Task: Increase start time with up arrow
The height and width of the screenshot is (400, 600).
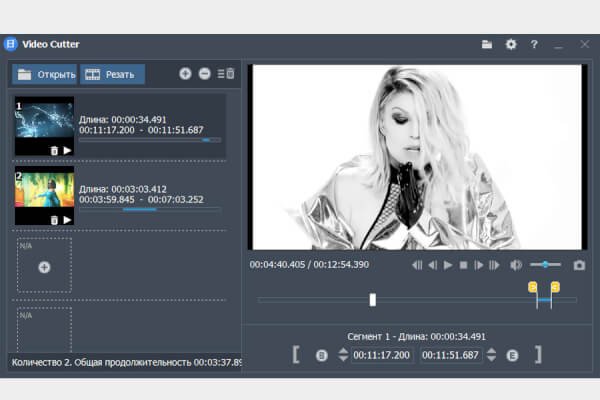Action: coord(343,351)
